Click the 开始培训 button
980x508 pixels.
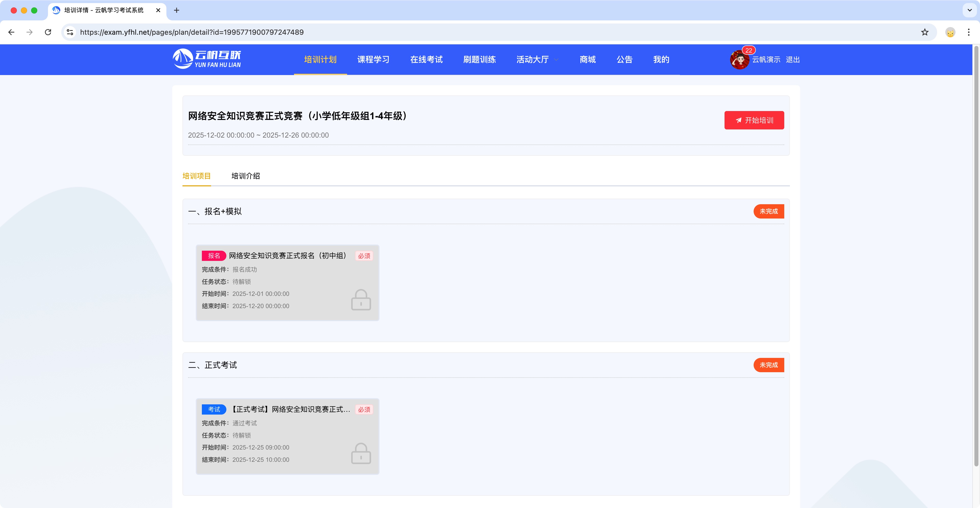tap(754, 120)
